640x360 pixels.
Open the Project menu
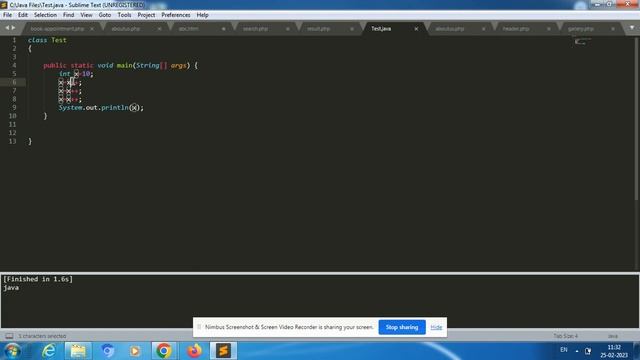point(146,15)
